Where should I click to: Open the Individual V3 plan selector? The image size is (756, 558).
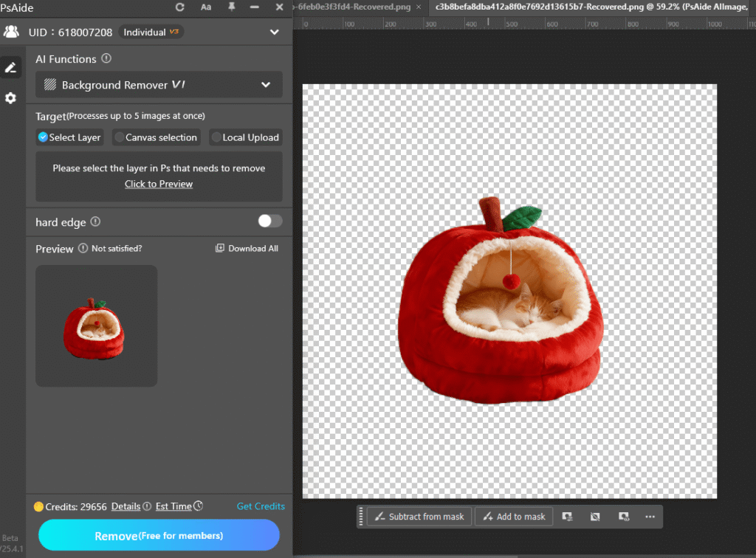pyautogui.click(x=151, y=32)
